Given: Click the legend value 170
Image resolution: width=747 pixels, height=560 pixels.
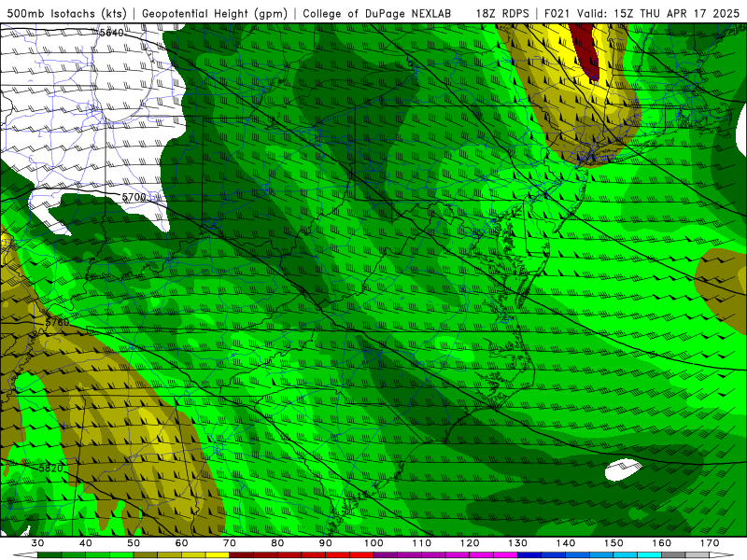Looking at the screenshot, I should pos(710,543).
